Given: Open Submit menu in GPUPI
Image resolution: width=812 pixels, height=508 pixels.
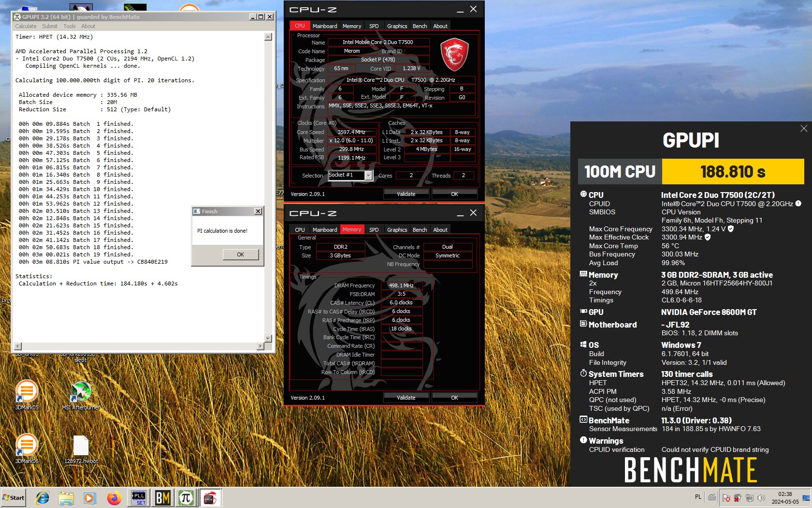Looking at the screenshot, I should coord(50,26).
